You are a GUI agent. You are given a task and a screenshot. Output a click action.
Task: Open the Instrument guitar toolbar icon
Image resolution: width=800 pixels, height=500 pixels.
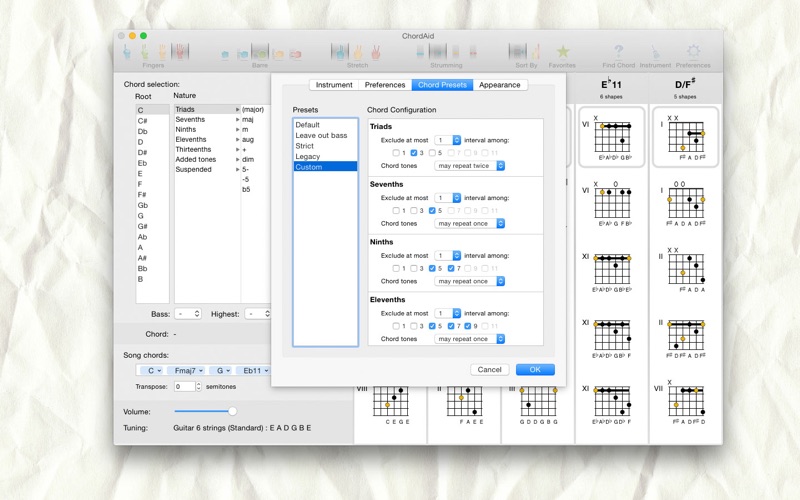pos(655,52)
